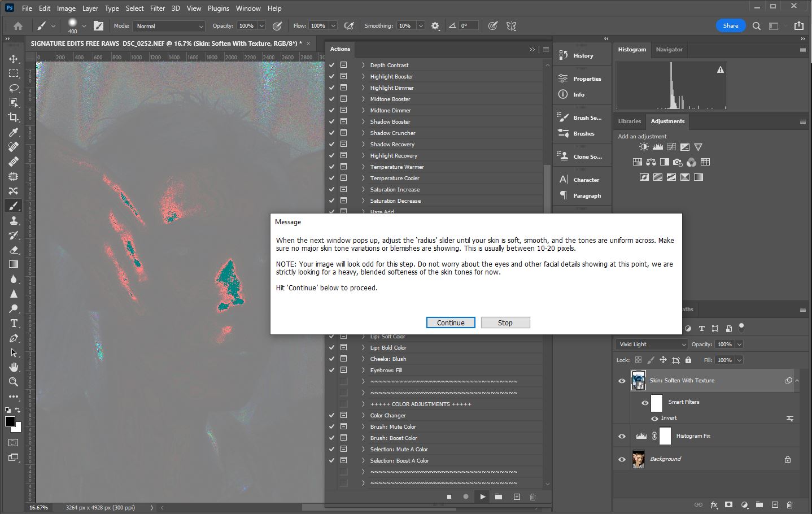Click the Play action button
The image size is (812, 514).
point(482,497)
